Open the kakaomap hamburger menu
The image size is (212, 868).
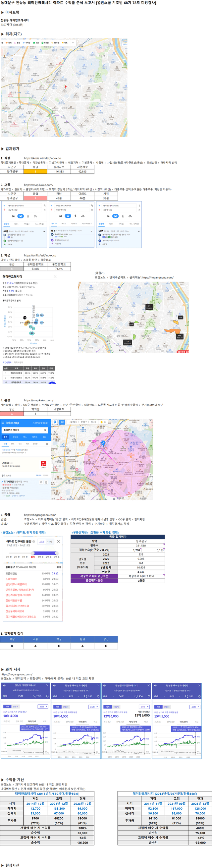click(3, 423)
